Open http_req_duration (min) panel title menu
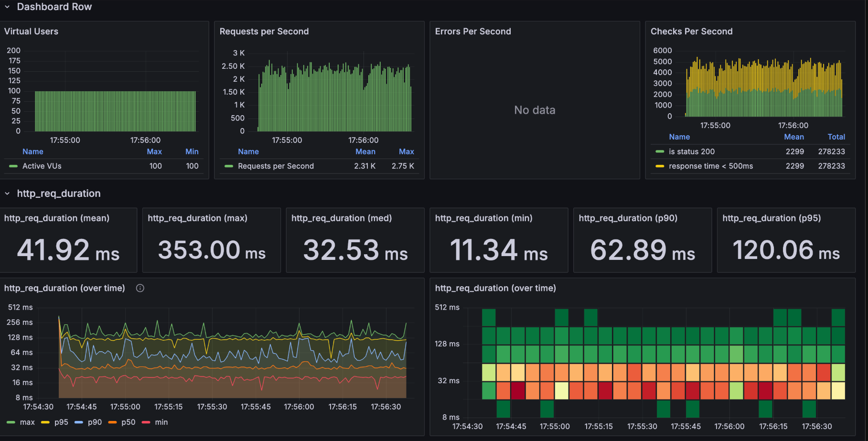The height and width of the screenshot is (441, 868). tap(483, 218)
